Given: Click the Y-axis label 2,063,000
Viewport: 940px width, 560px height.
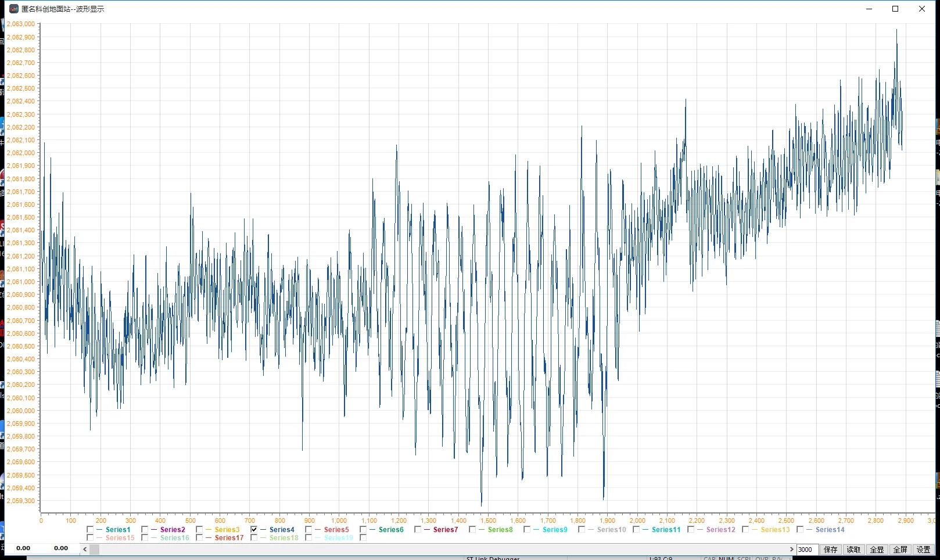Looking at the screenshot, I should tap(21, 24).
